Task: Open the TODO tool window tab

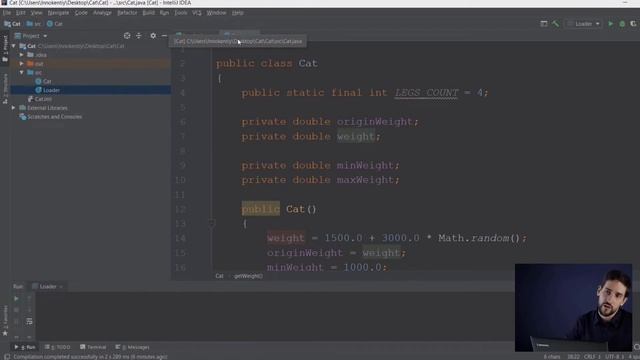Action: click(58, 347)
